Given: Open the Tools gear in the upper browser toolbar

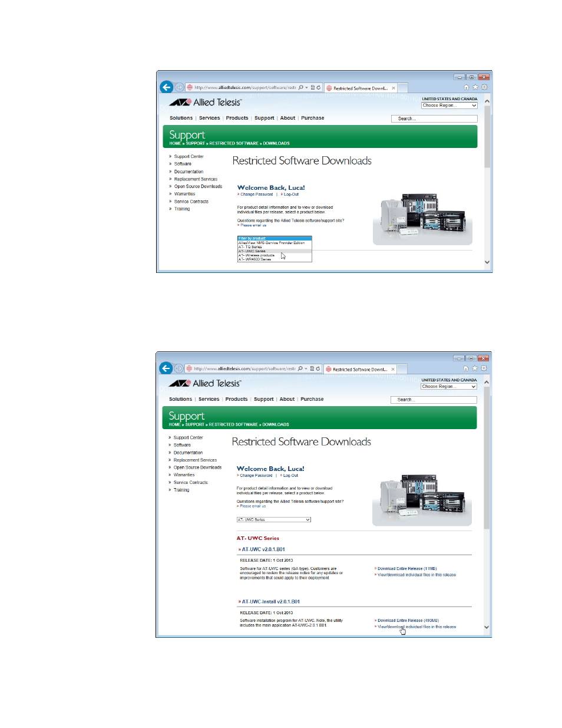Looking at the screenshot, I should tap(484, 87).
